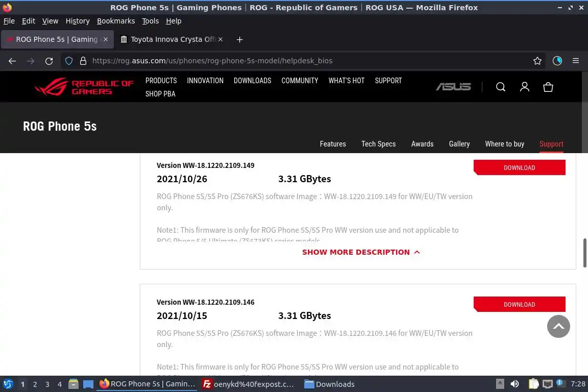Select the Support section tab
This screenshot has height=392, width=588.
pyautogui.click(x=551, y=144)
